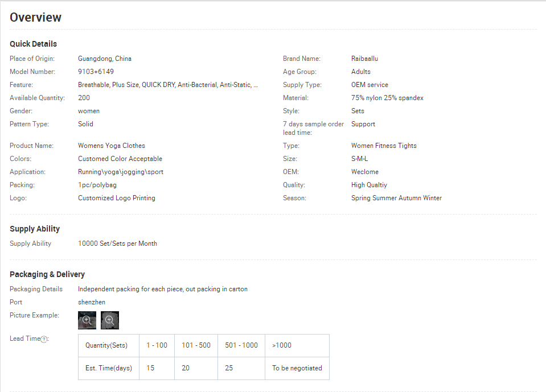The width and height of the screenshot is (546, 392).
Task: Click the 'Quantity(Sets)' table header cell
Action: [x=109, y=345]
